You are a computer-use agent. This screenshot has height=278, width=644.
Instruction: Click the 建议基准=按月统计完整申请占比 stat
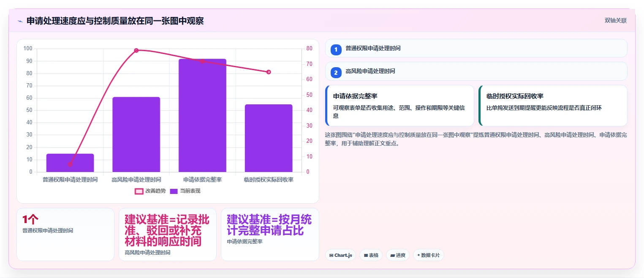coord(269,225)
